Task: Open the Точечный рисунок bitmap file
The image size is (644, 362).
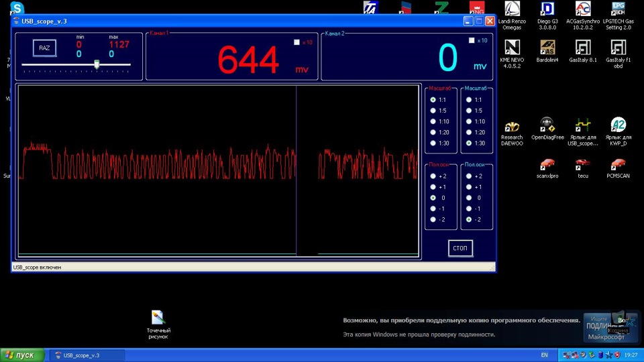Action: click(x=158, y=318)
